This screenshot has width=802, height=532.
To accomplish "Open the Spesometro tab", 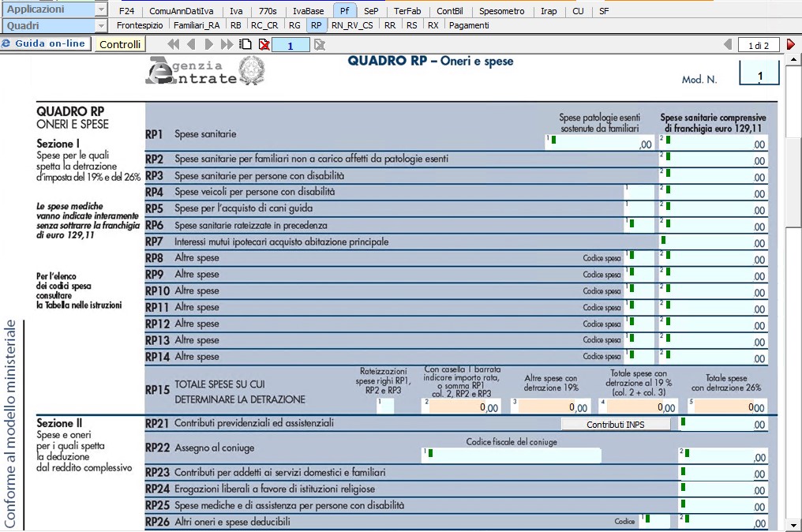I will point(502,11).
